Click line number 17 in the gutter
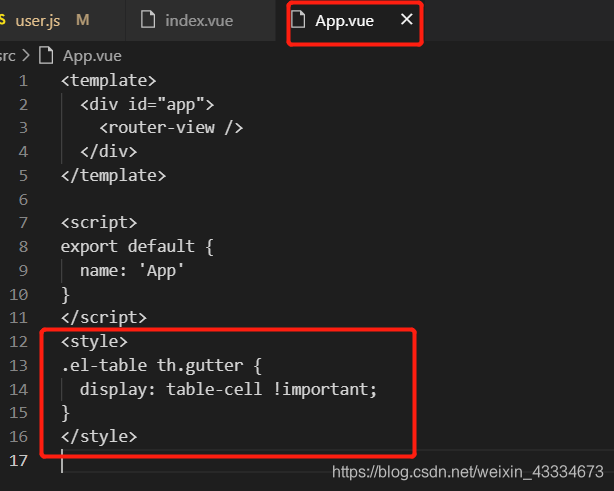614x491 pixels. coord(18,460)
